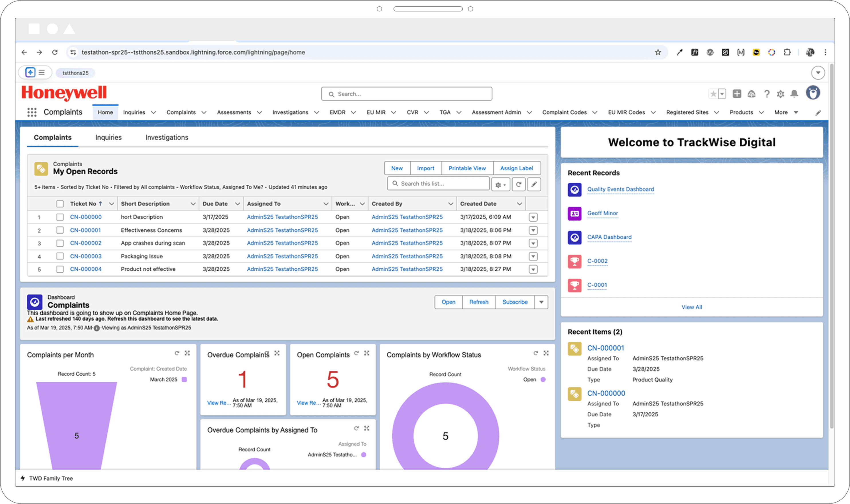Check the box for CN-000004 row
This screenshot has width=850, height=504.
click(60, 269)
